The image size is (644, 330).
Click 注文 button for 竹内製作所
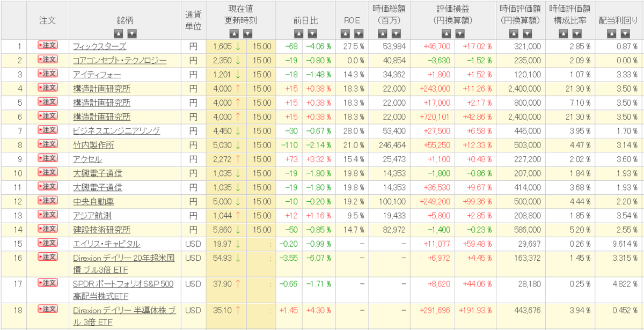47,144
